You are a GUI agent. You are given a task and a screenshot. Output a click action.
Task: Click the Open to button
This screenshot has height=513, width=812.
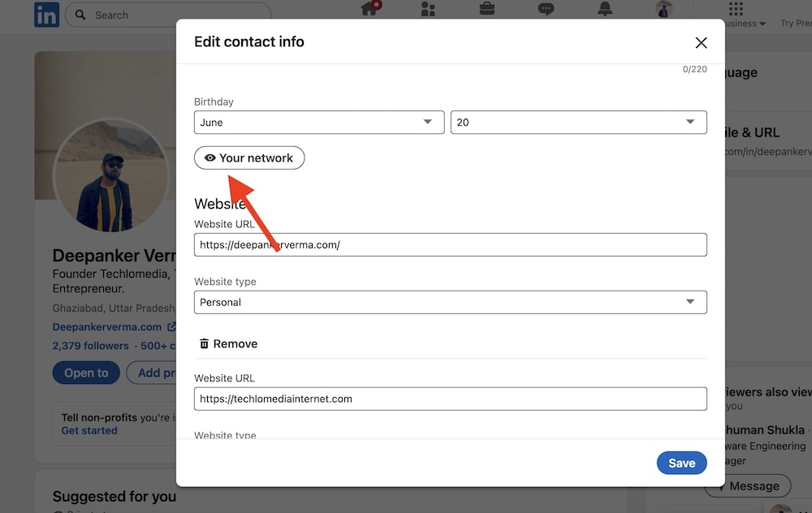(86, 373)
